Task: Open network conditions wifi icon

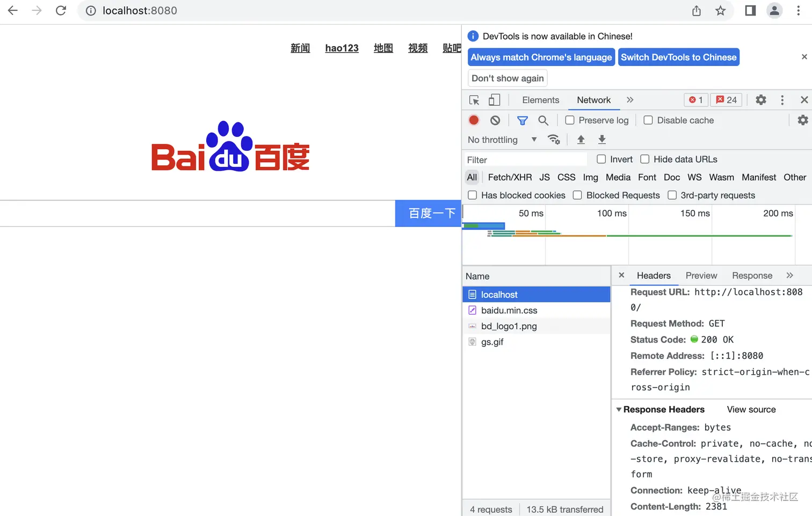Action: tap(554, 140)
